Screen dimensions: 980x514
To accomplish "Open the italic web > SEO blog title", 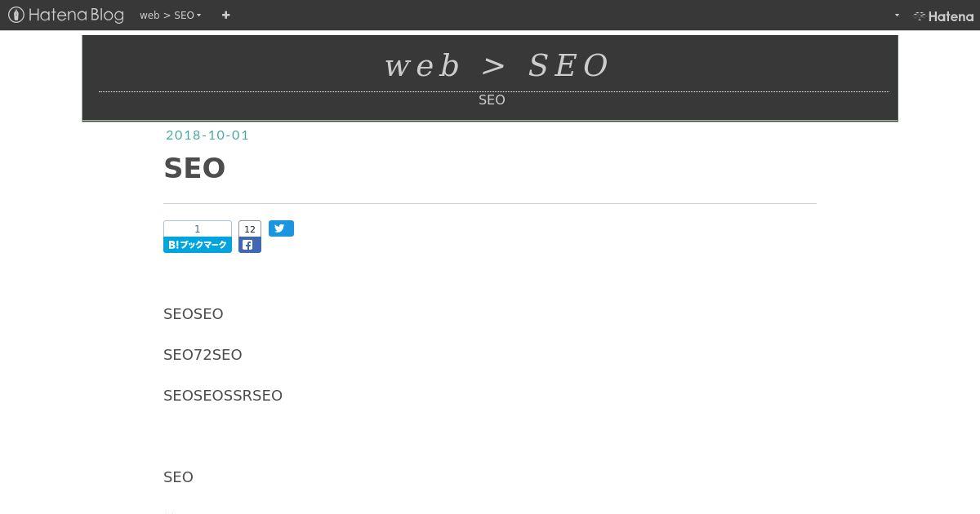I will [x=497, y=65].
